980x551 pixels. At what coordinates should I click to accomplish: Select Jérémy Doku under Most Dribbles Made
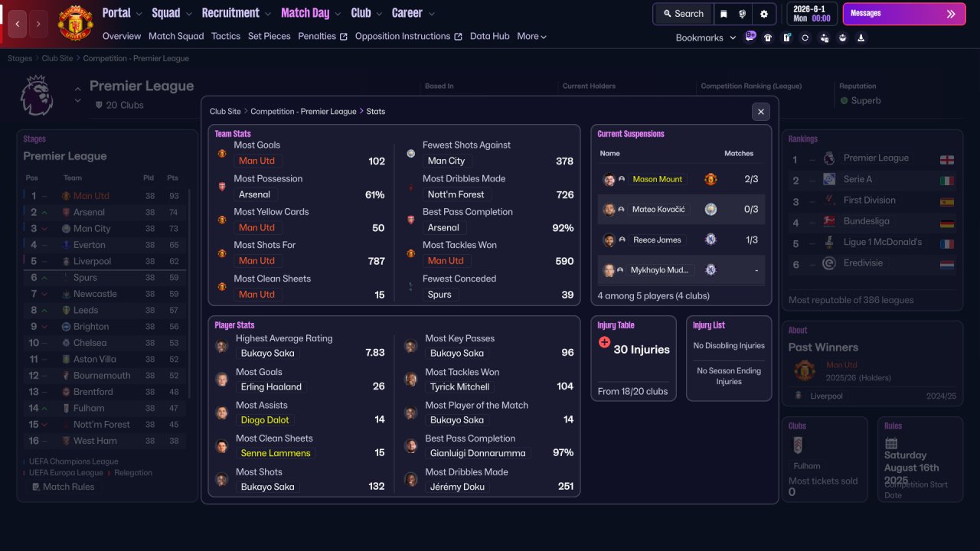coord(459,487)
